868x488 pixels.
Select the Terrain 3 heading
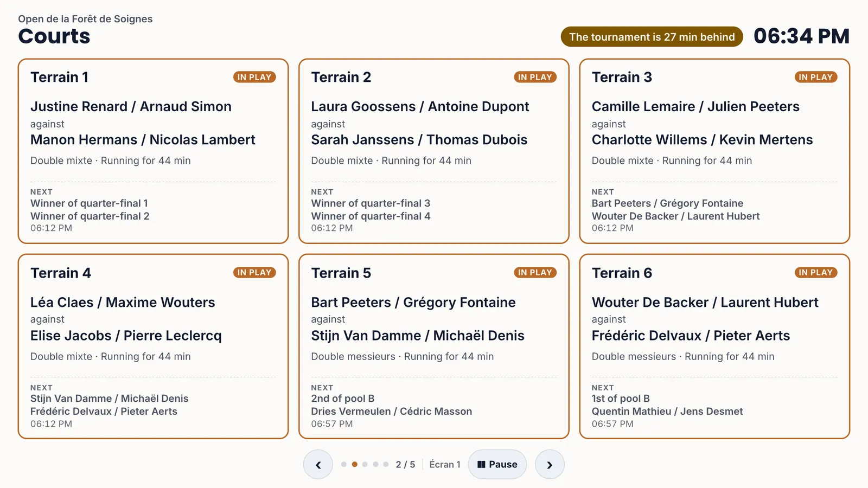(622, 77)
